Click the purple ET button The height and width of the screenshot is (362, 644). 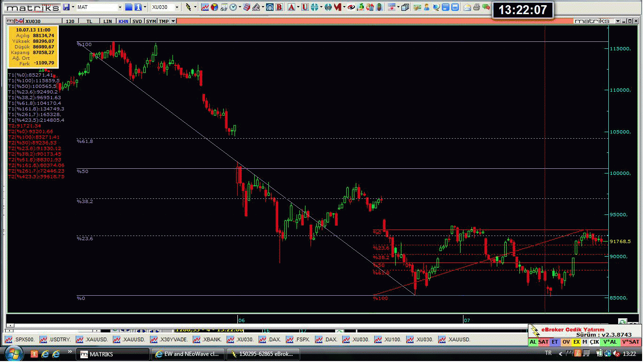coord(555,342)
